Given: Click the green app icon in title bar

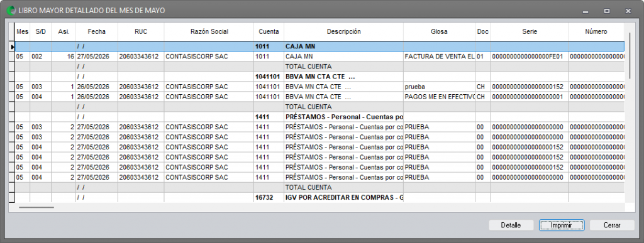Looking at the screenshot, I should [11, 11].
